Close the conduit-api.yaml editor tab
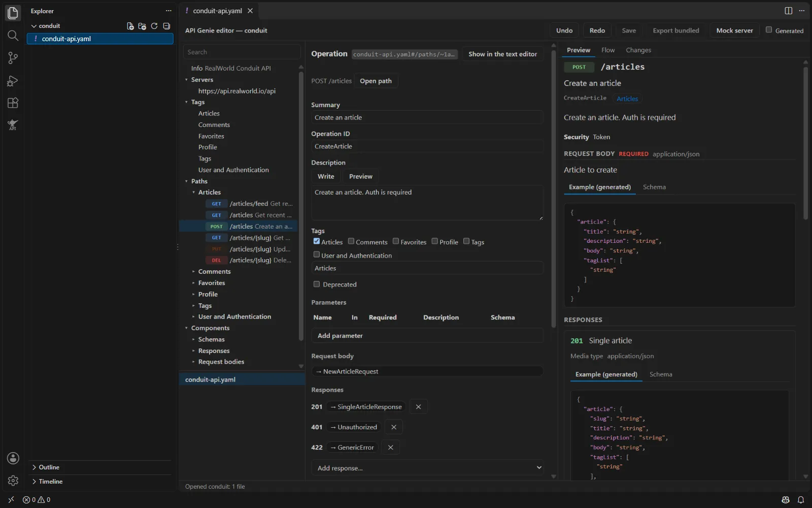Image resolution: width=812 pixels, height=508 pixels. pos(250,11)
